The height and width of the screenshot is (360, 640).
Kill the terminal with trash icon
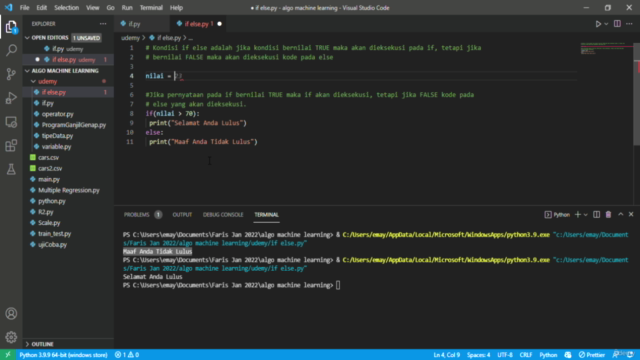[608, 215]
